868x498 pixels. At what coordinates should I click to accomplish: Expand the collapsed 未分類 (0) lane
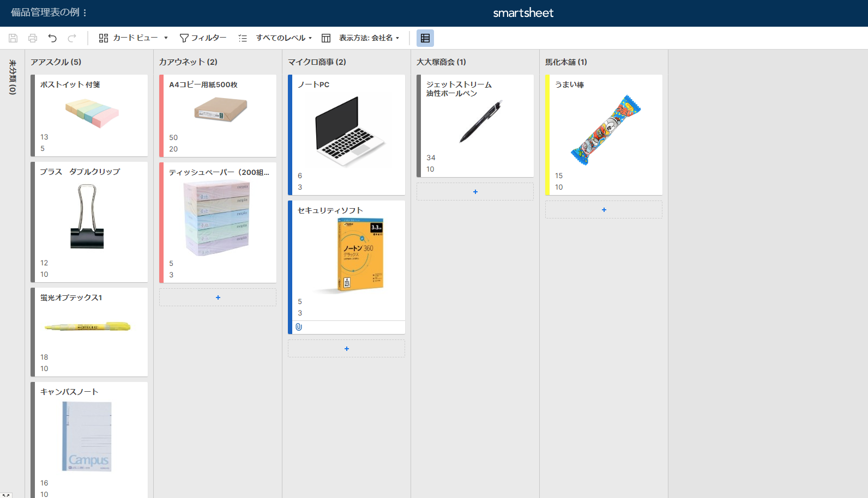pyautogui.click(x=12, y=77)
